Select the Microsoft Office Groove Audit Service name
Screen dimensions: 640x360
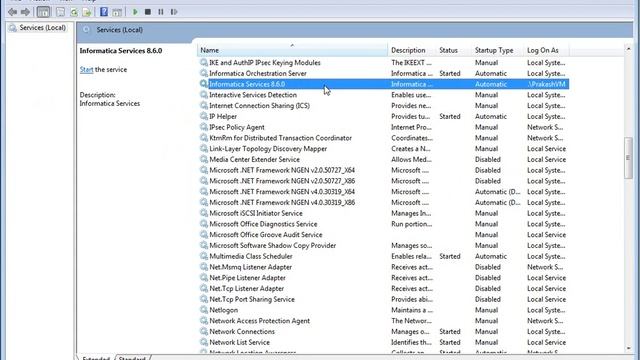(x=266, y=235)
